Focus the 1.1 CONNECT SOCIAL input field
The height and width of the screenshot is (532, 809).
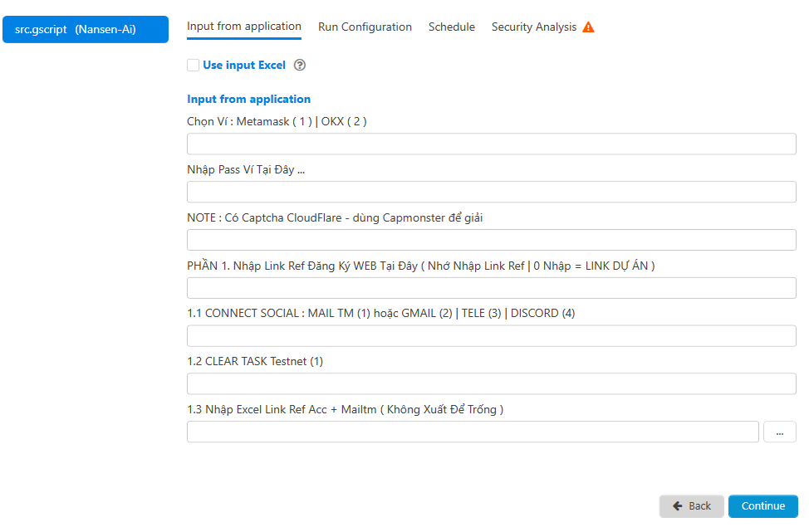[491, 335]
